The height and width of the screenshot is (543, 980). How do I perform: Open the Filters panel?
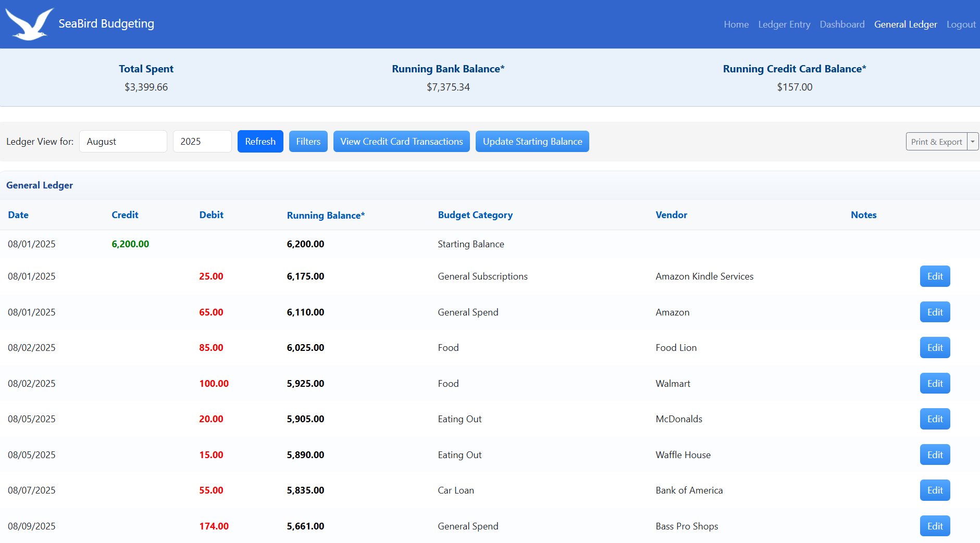308,142
